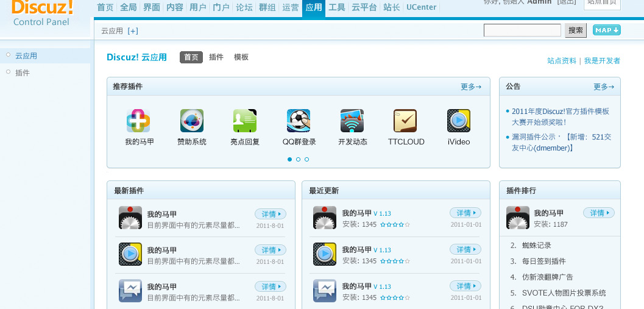Image resolution: width=644 pixels, height=309 pixels.
Task: Select 云应用 in the left sidebar
Action: tap(45, 56)
